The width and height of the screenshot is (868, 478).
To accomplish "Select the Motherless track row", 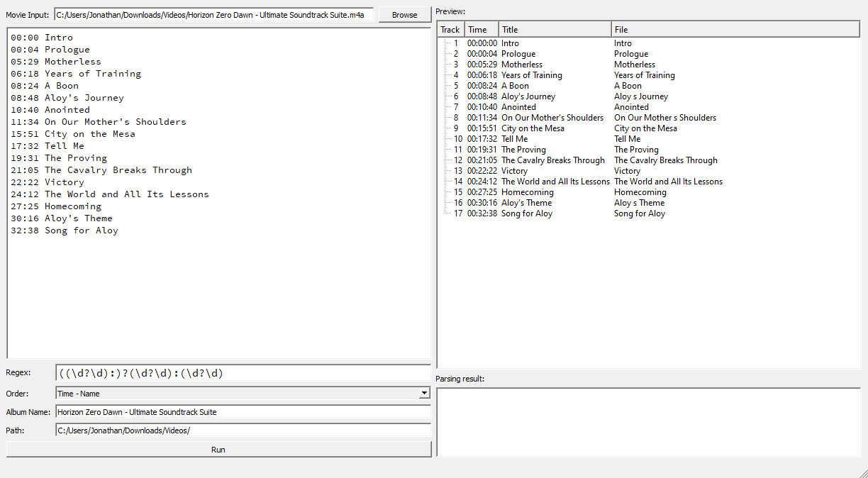I will [x=521, y=65].
